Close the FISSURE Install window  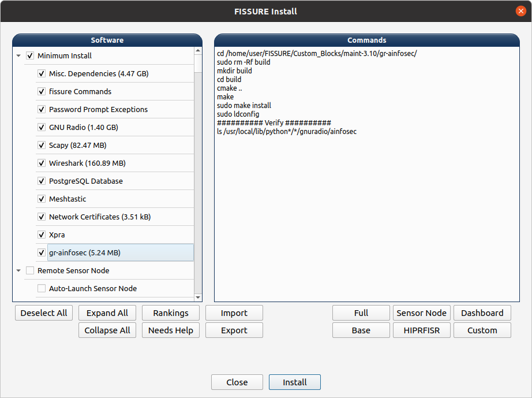click(521, 11)
